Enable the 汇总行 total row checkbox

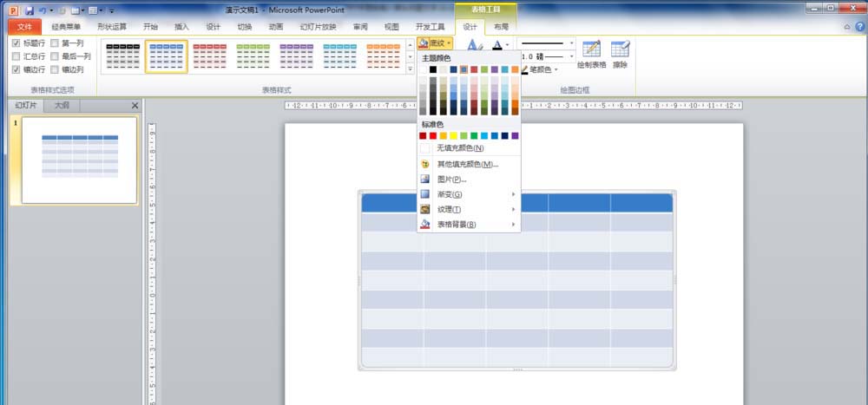(x=16, y=56)
